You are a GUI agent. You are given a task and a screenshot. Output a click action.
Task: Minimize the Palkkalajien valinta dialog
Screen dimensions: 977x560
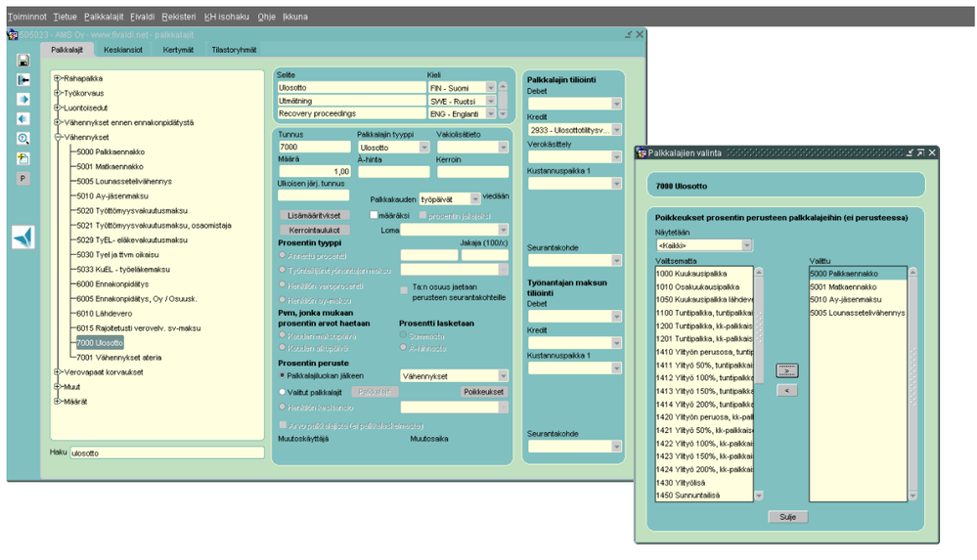[x=910, y=152]
